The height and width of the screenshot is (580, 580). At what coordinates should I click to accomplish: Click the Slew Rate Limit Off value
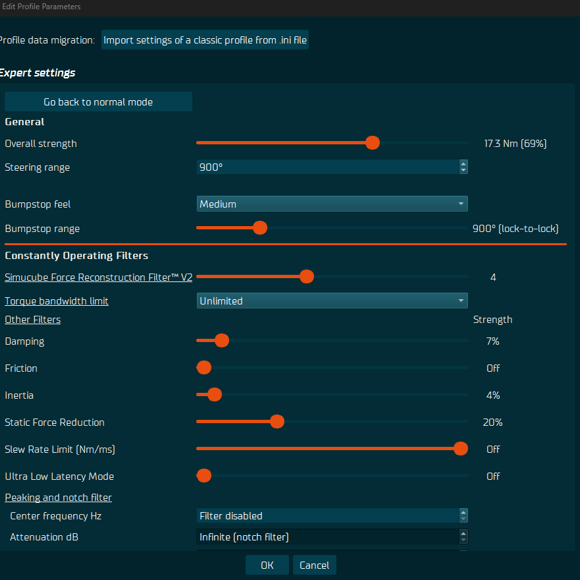(493, 449)
